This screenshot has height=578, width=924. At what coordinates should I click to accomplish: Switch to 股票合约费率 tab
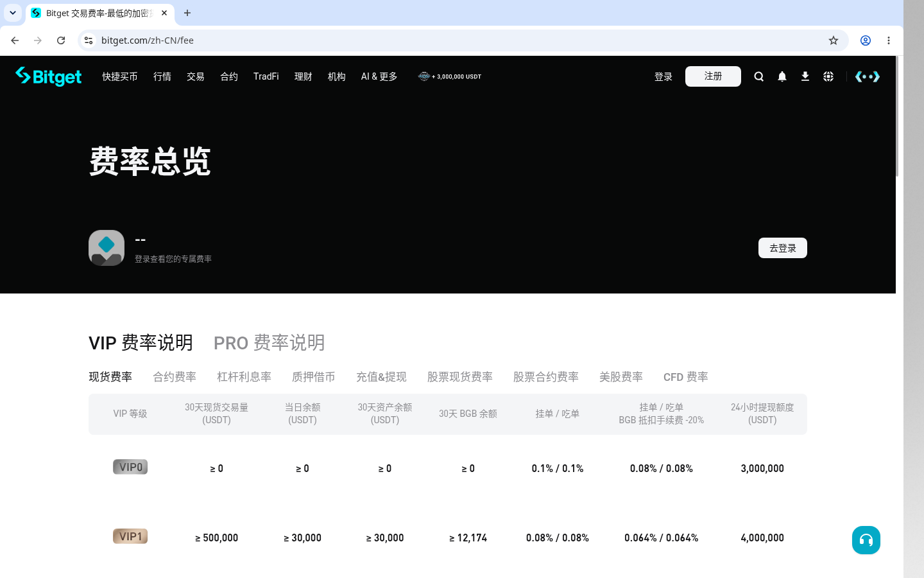coord(546,377)
